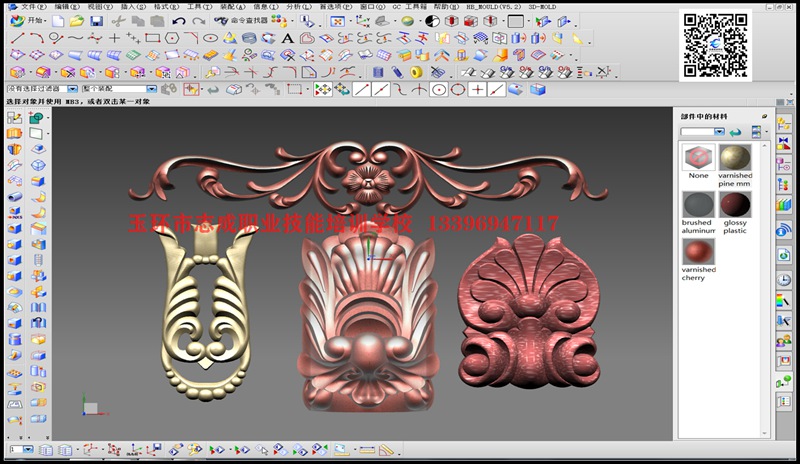Open the 分析(L) menu
Screen dimensions: 800x464
(299, 7)
